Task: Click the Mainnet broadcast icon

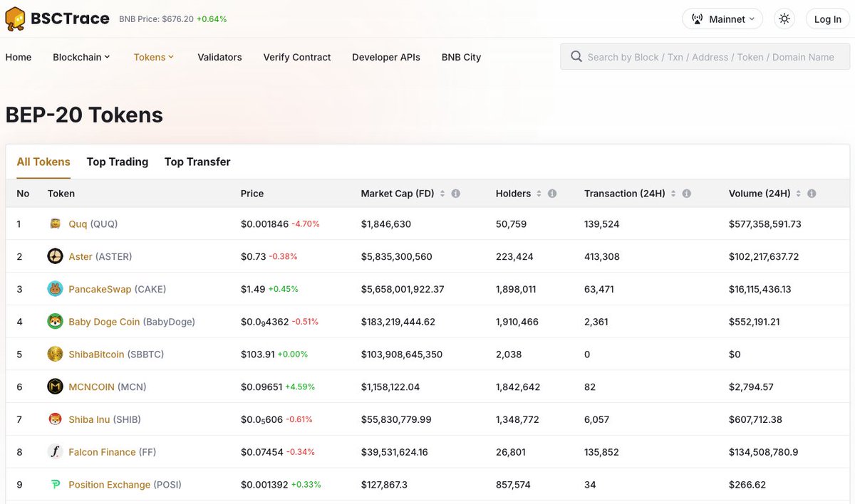Action: 698,19
